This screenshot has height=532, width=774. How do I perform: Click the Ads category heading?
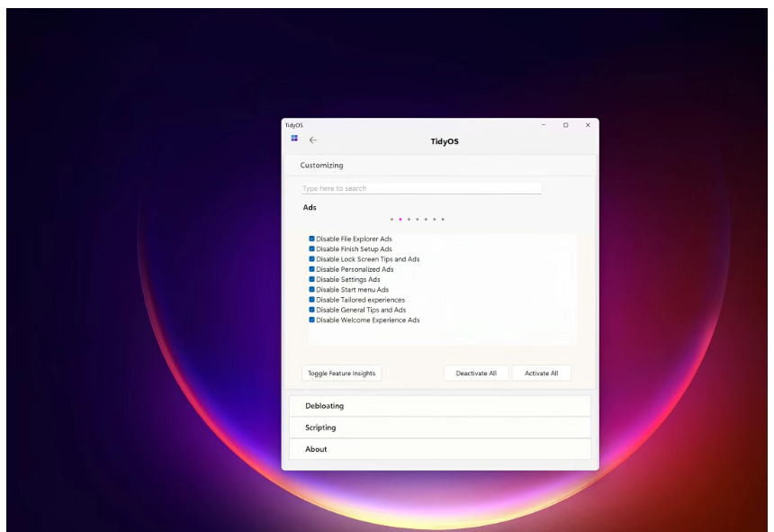pos(310,207)
